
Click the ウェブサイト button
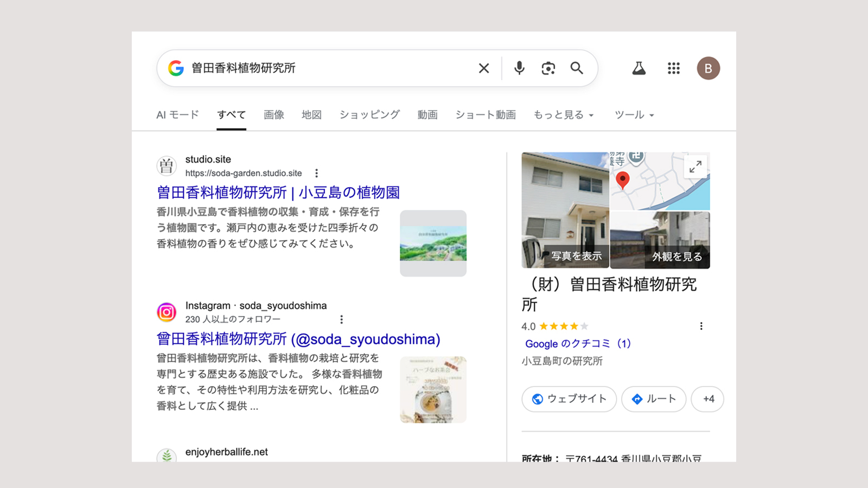pyautogui.click(x=569, y=399)
